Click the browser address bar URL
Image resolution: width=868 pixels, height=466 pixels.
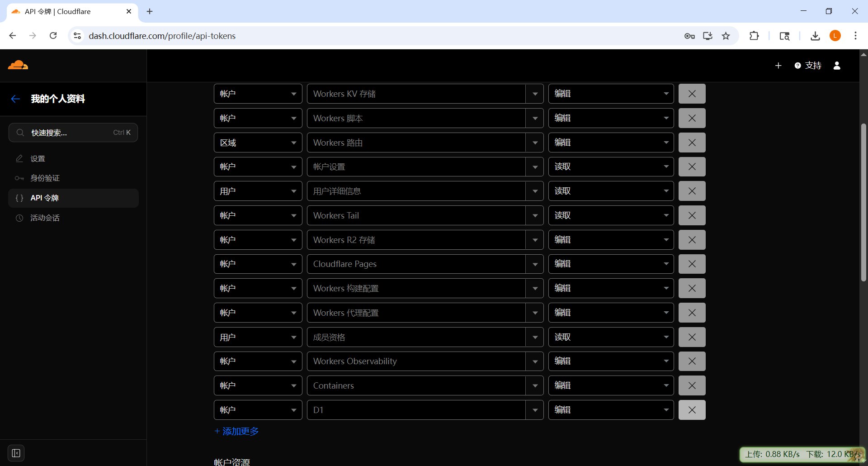pos(162,36)
